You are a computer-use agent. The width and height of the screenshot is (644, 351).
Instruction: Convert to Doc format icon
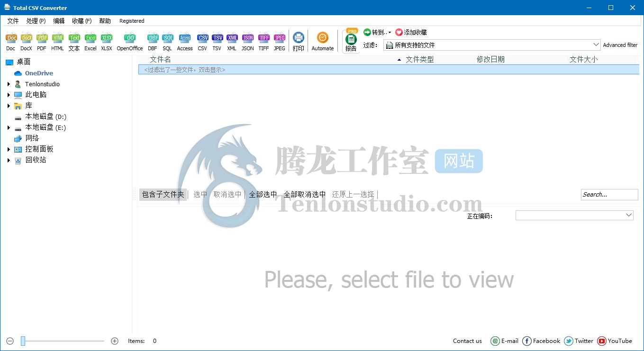11,42
